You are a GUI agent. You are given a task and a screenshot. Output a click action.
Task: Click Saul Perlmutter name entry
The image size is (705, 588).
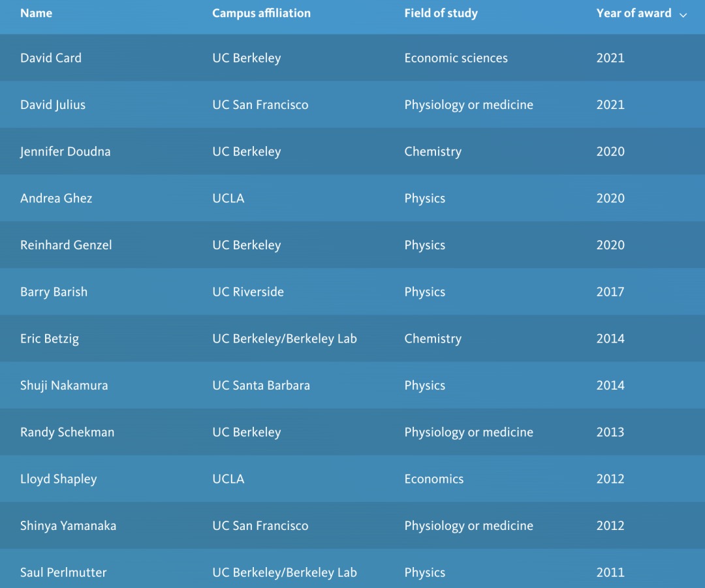(63, 572)
